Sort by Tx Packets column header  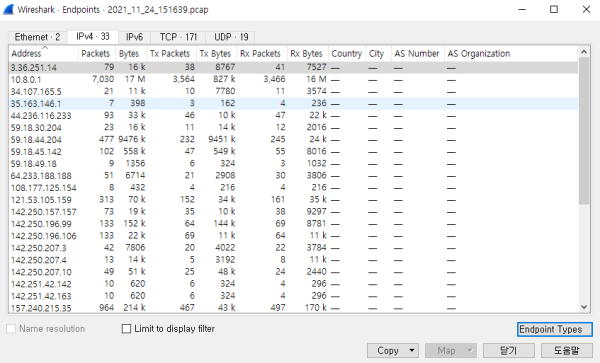[x=171, y=54]
